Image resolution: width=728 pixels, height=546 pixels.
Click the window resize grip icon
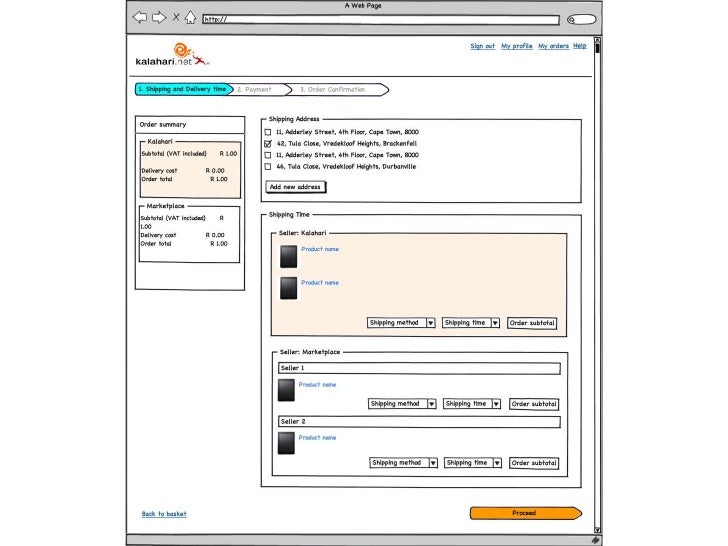pos(596,540)
